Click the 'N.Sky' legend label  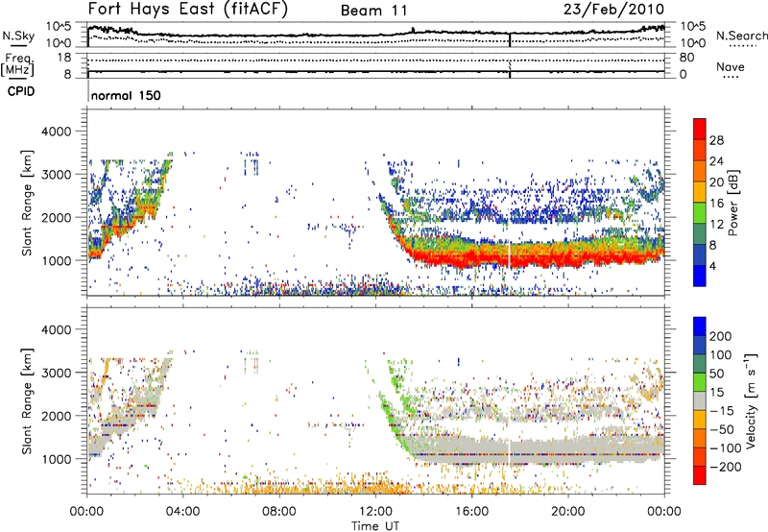[18, 36]
